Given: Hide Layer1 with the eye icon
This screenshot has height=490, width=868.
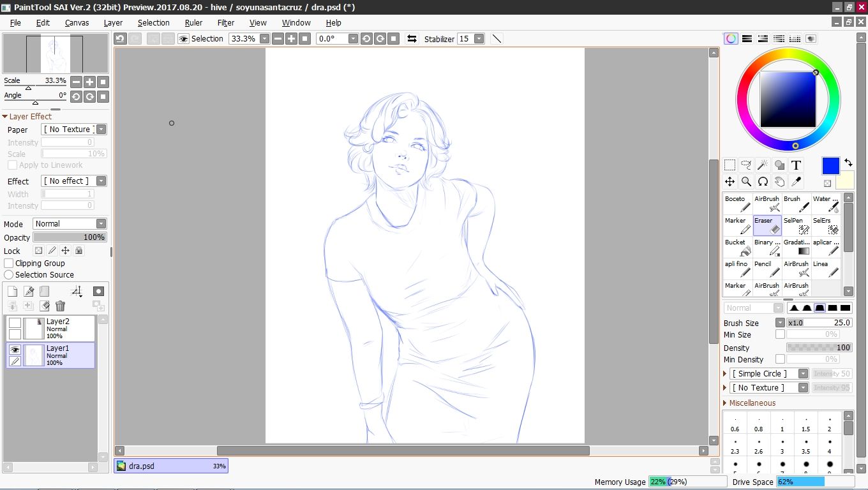Looking at the screenshot, I should coord(15,350).
